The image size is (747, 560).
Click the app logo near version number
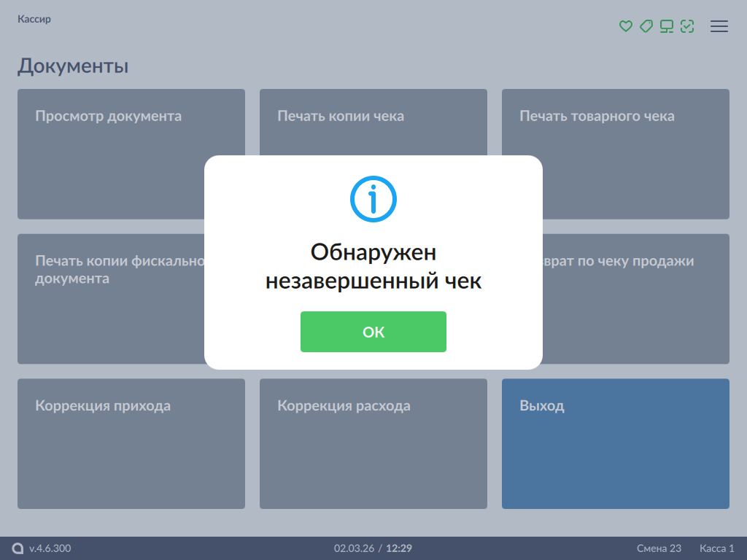[x=18, y=548]
